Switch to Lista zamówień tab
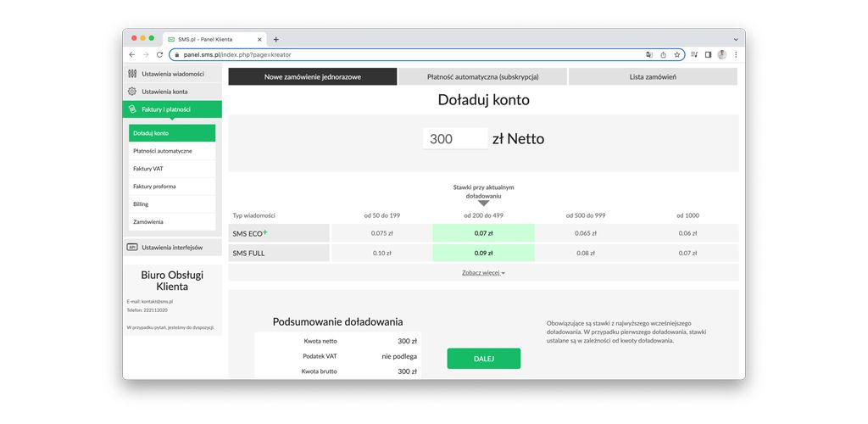This screenshot has height=424, width=868. coord(653,77)
